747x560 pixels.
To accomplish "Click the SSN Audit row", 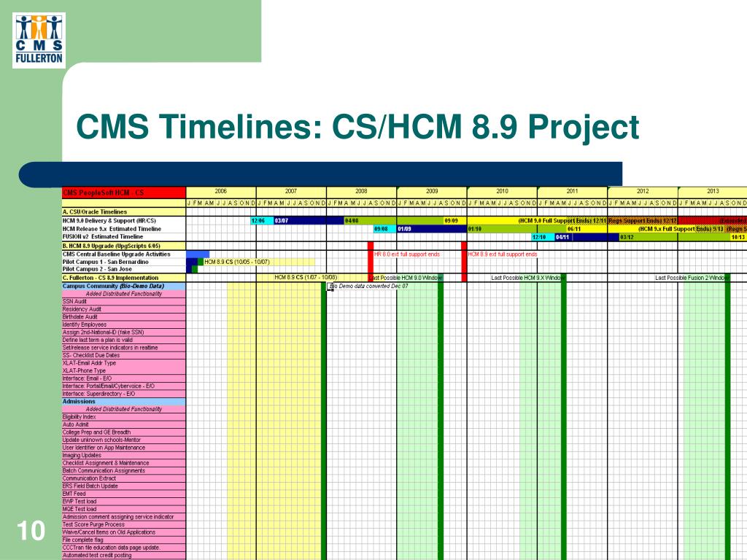I will click(124, 301).
